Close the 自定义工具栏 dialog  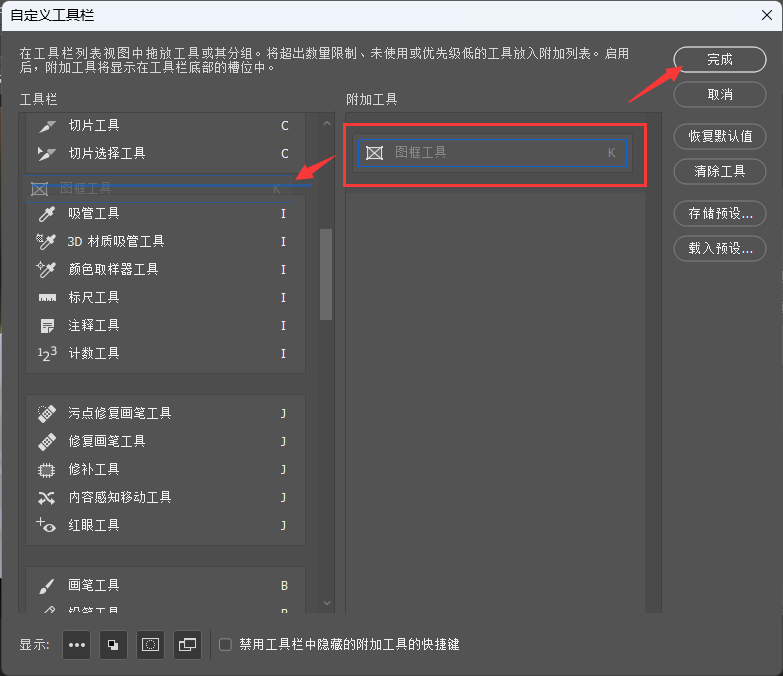pyautogui.click(x=767, y=15)
